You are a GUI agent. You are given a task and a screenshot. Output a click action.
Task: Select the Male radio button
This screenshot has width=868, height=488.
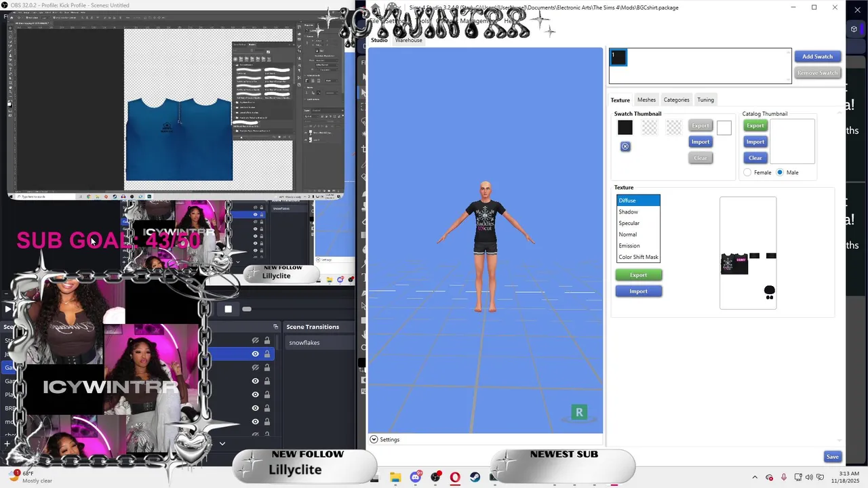780,173
